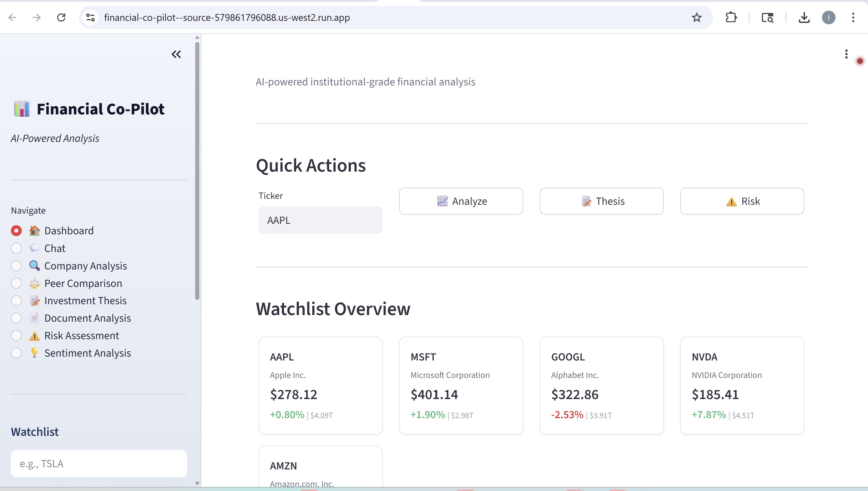Viewport: 868px width, 491px height.
Task: Open the downloads icon in toolbar
Action: (804, 17)
